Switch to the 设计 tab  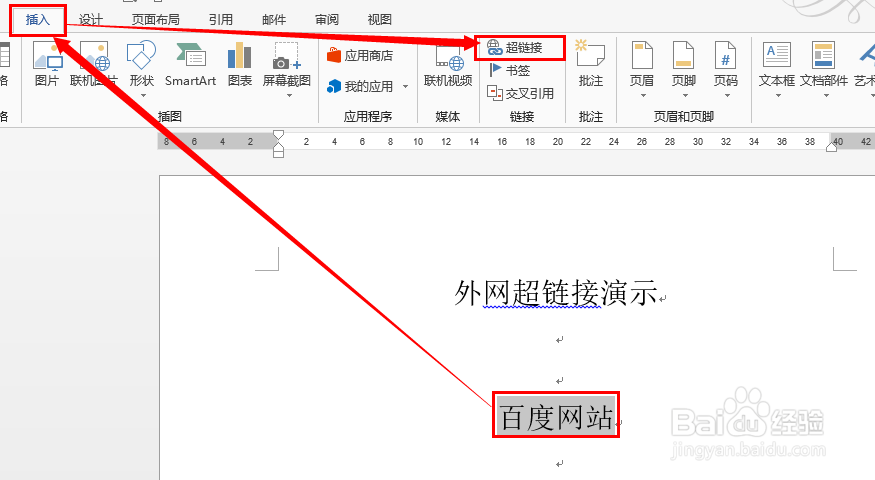(90, 20)
